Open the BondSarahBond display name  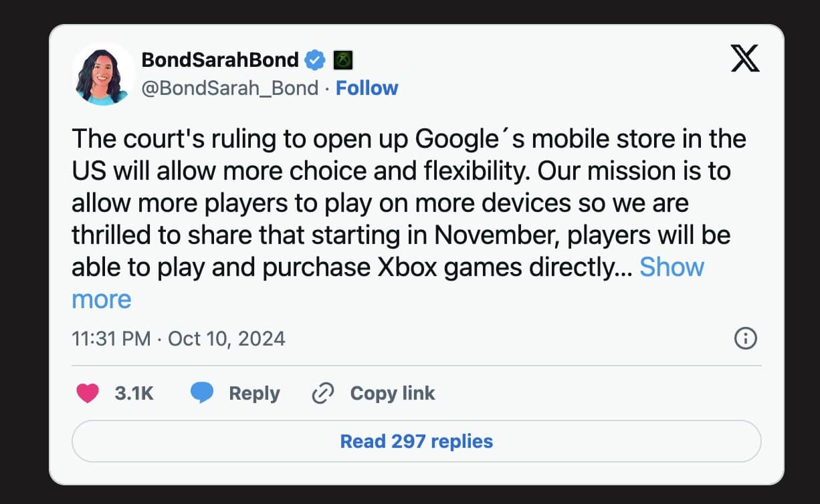220,60
